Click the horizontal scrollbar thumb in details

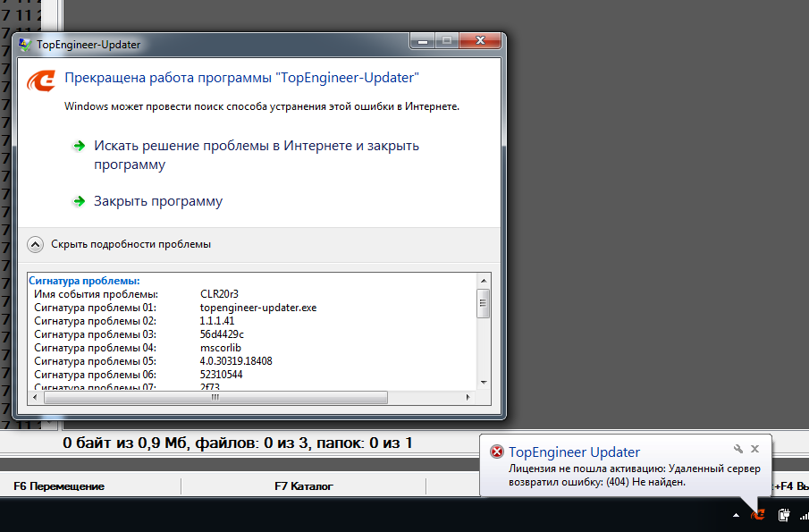[215, 397]
